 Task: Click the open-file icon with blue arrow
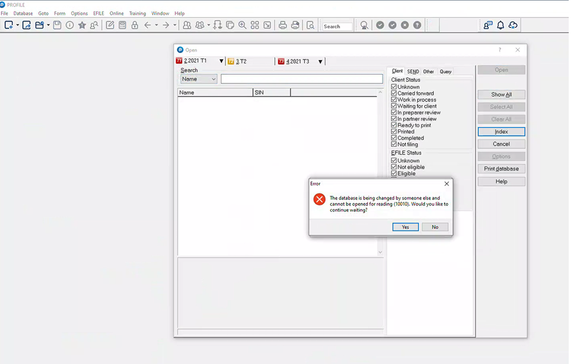click(x=26, y=25)
